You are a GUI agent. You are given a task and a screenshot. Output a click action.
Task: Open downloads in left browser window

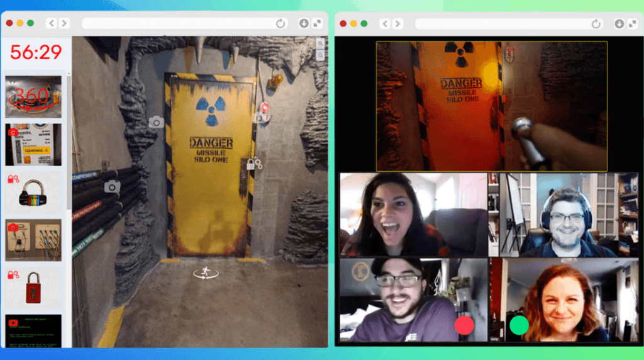pos(304,23)
